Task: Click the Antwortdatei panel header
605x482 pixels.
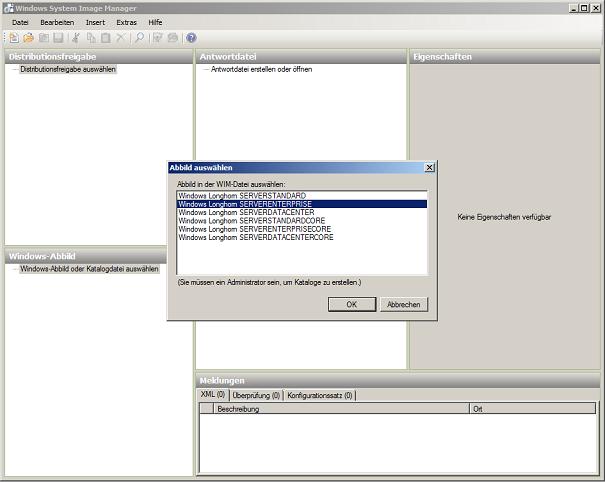Action: pos(301,57)
